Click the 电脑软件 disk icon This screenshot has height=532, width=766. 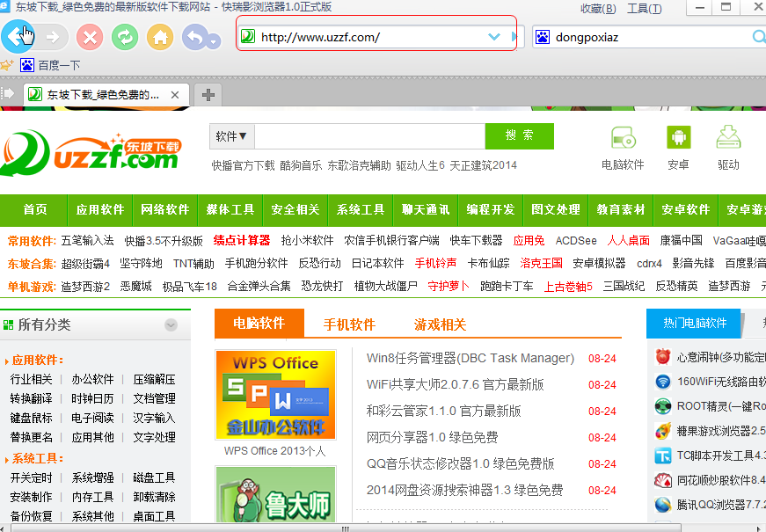coord(624,138)
